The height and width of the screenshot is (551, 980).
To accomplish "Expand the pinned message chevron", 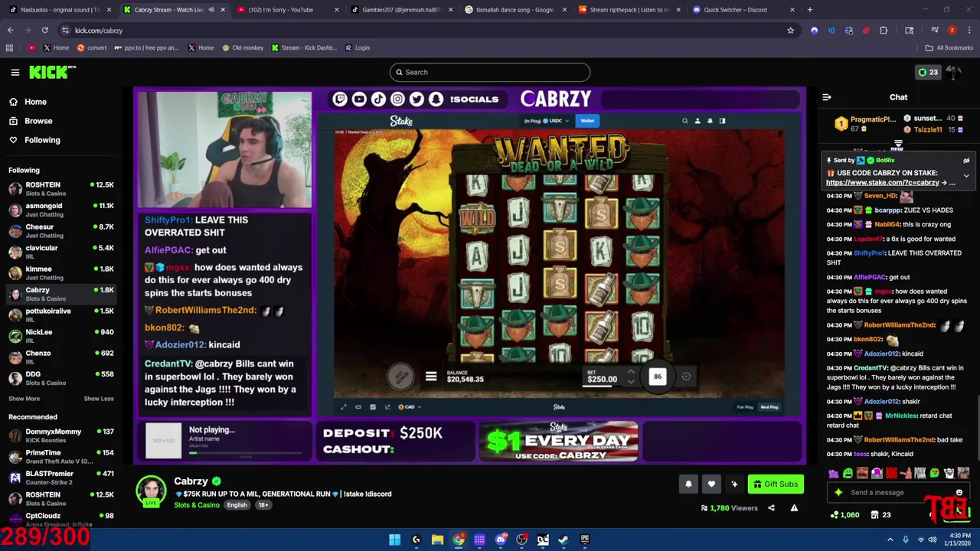I will [x=966, y=176].
